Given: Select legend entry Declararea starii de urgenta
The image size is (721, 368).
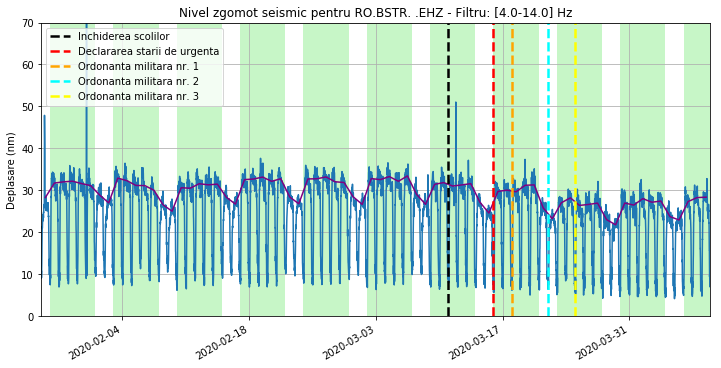Looking at the screenshot, I should coord(149,52).
